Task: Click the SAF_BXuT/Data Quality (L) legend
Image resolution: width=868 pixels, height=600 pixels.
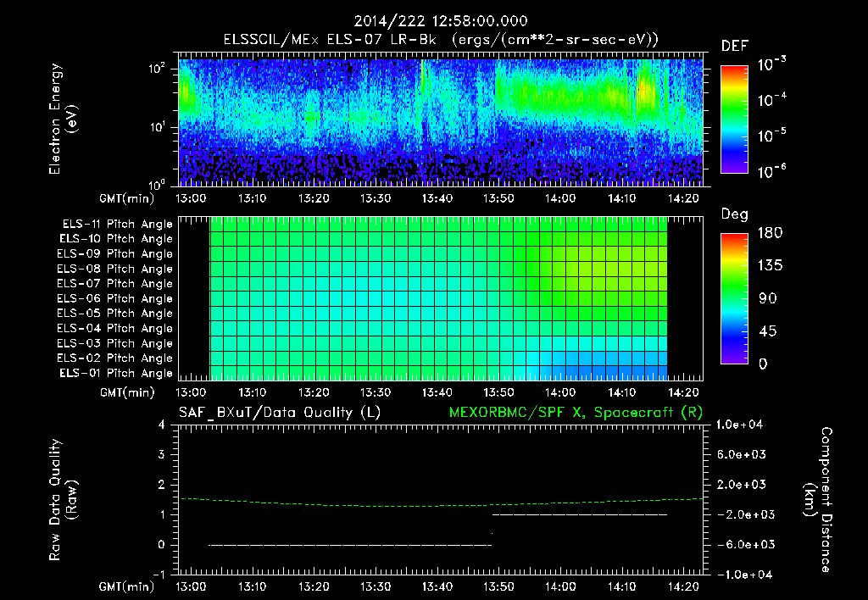Action: [x=280, y=413]
